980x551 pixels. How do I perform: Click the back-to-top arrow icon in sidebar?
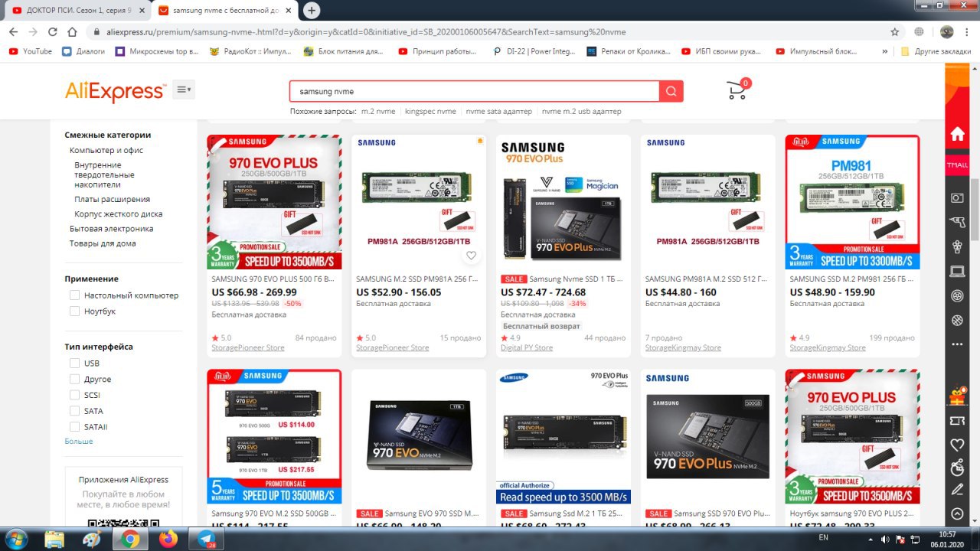pyautogui.click(x=957, y=514)
